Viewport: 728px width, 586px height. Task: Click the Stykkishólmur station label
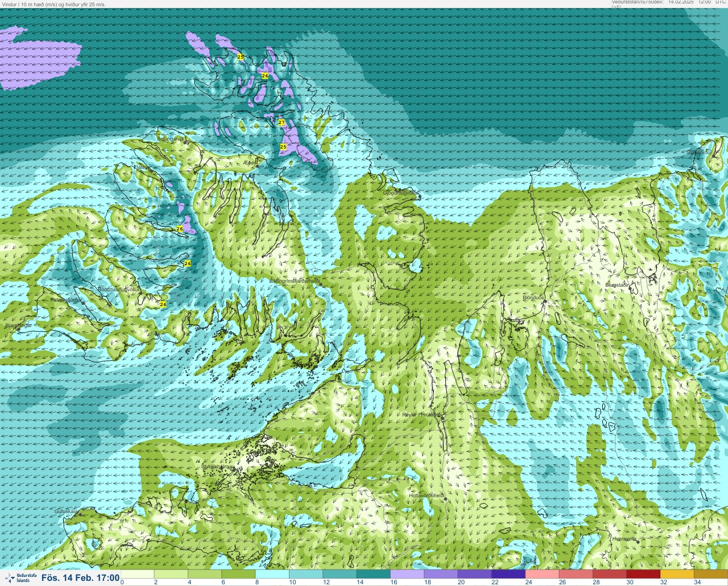218,467
